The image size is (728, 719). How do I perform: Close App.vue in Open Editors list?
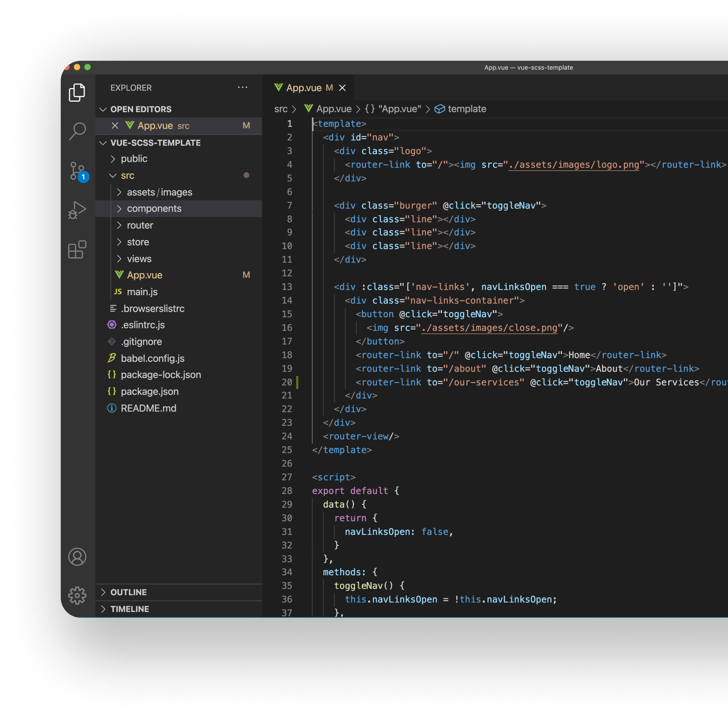coord(115,126)
